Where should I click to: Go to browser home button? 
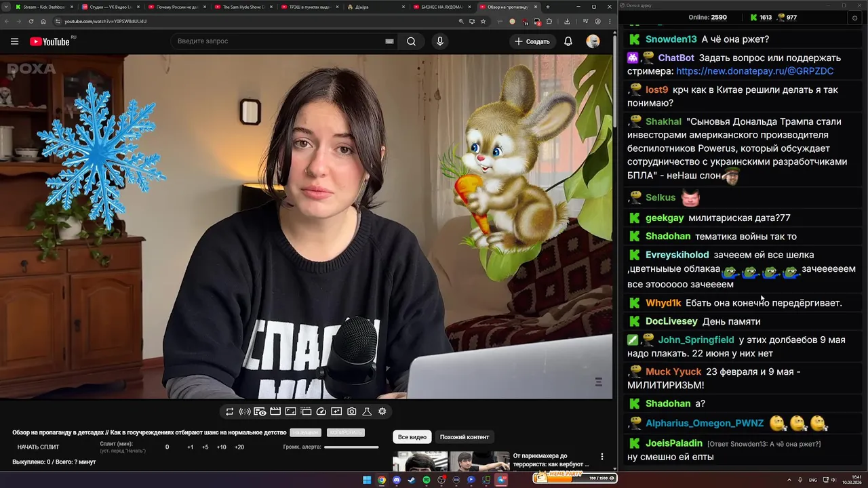click(x=43, y=21)
